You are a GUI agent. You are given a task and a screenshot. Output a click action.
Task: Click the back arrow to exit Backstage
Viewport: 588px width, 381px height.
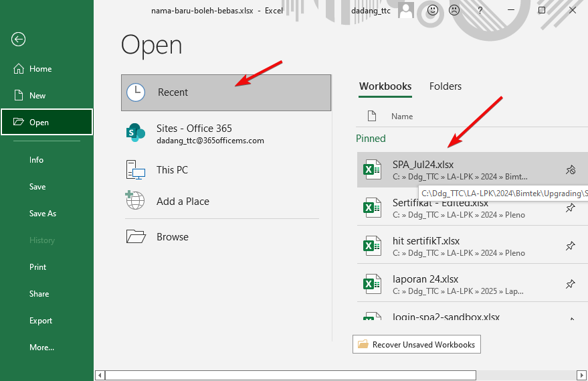[x=18, y=39]
